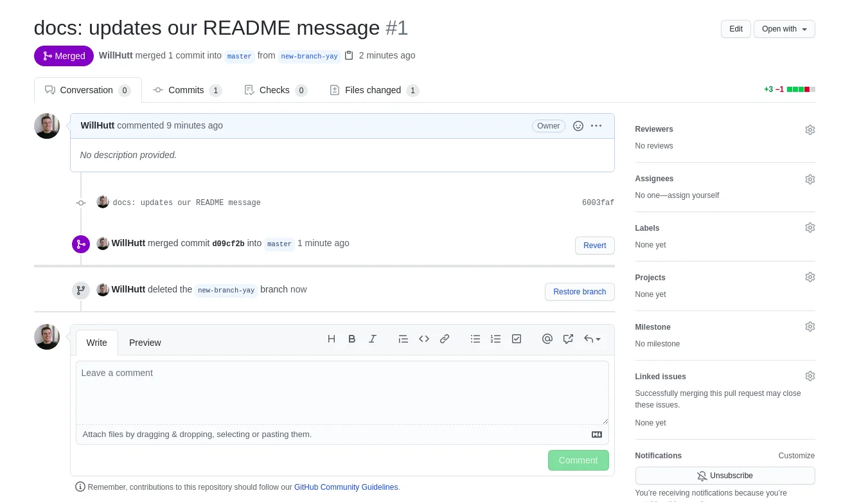Viewport: 868px width, 502px height.
Task: Add a task list checkbox item
Action: 517,339
